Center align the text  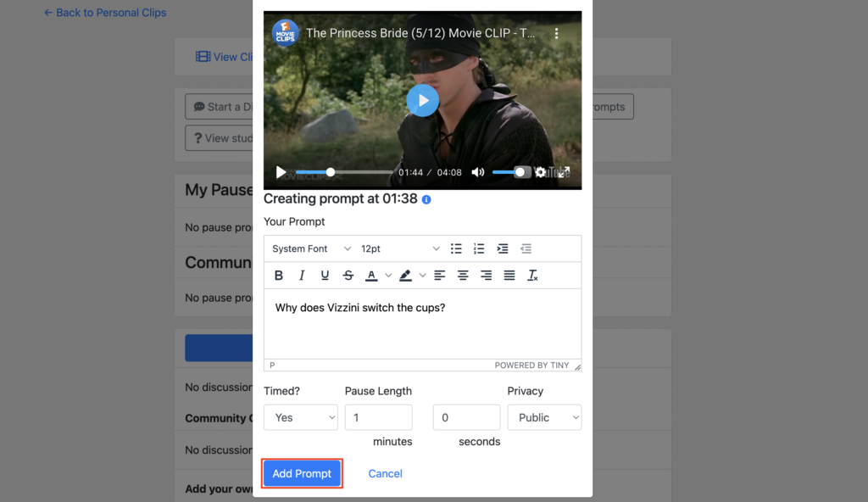[463, 276]
